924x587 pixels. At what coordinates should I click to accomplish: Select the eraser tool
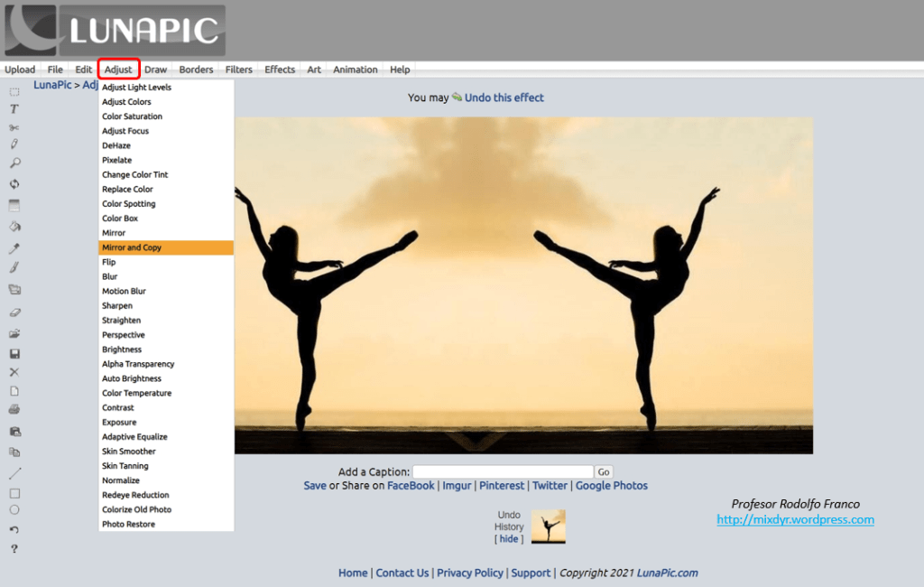(14, 312)
